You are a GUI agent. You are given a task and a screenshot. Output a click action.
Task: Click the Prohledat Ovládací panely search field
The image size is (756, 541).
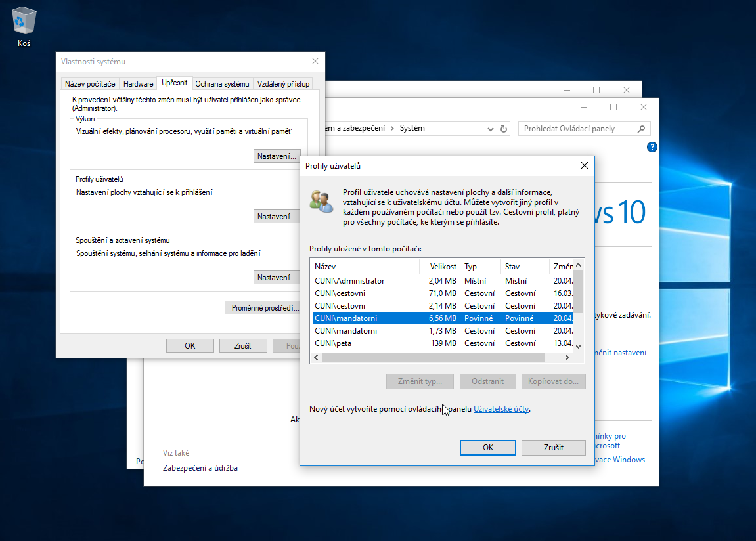click(x=577, y=129)
